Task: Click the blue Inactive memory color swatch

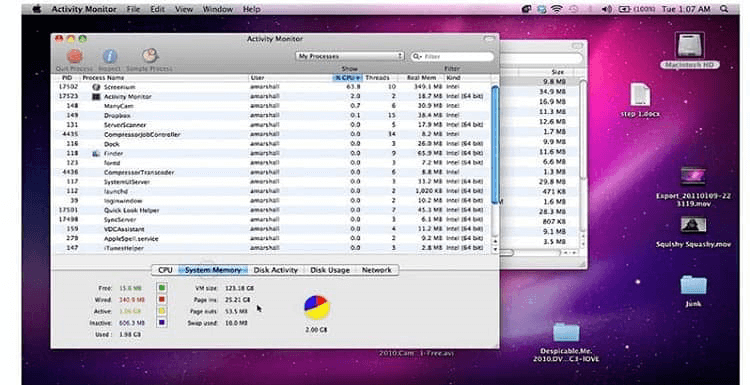Action: point(162,323)
